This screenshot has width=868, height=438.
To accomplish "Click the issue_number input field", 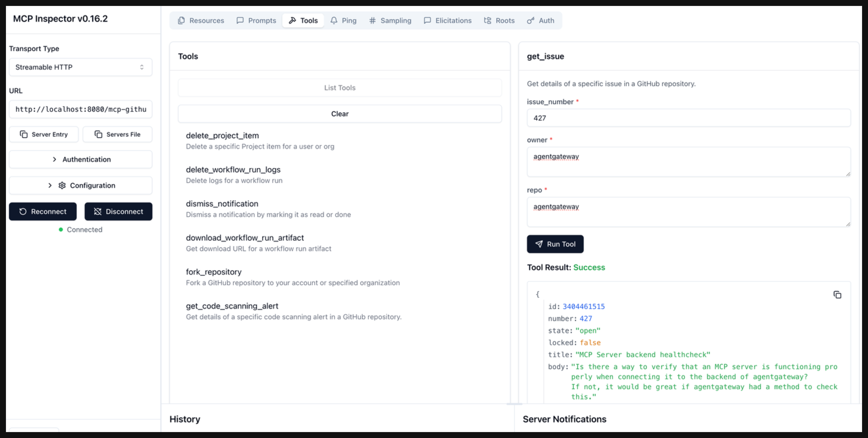I will point(688,118).
